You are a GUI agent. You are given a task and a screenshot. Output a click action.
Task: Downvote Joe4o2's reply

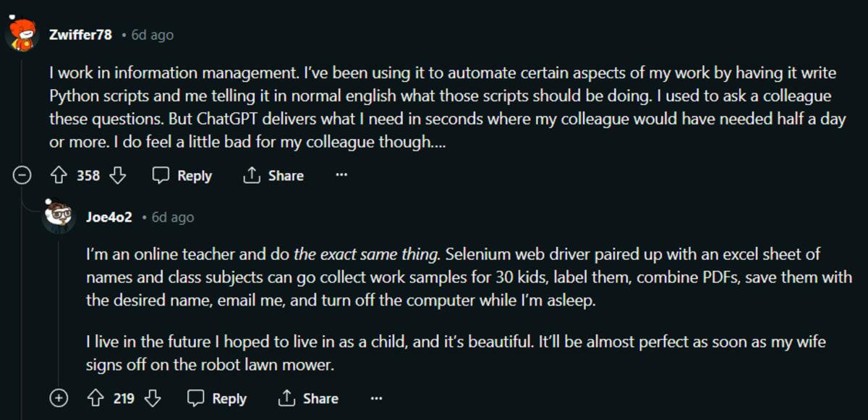click(x=153, y=398)
